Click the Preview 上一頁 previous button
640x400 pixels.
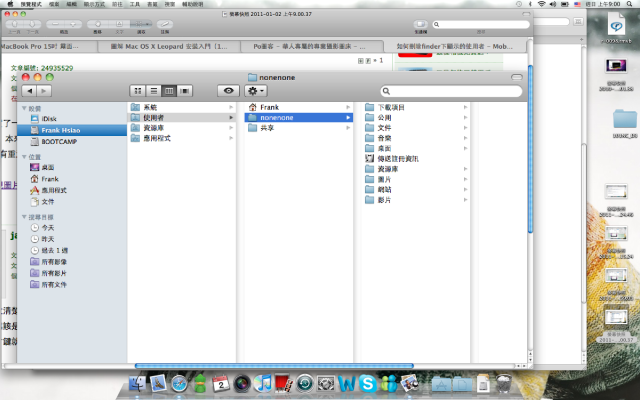[x=14, y=24]
